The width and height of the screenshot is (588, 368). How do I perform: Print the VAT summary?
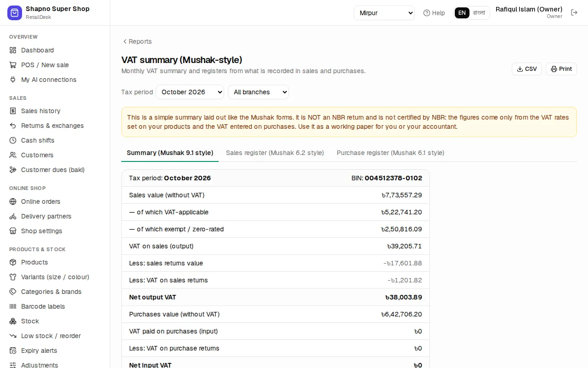coord(561,69)
